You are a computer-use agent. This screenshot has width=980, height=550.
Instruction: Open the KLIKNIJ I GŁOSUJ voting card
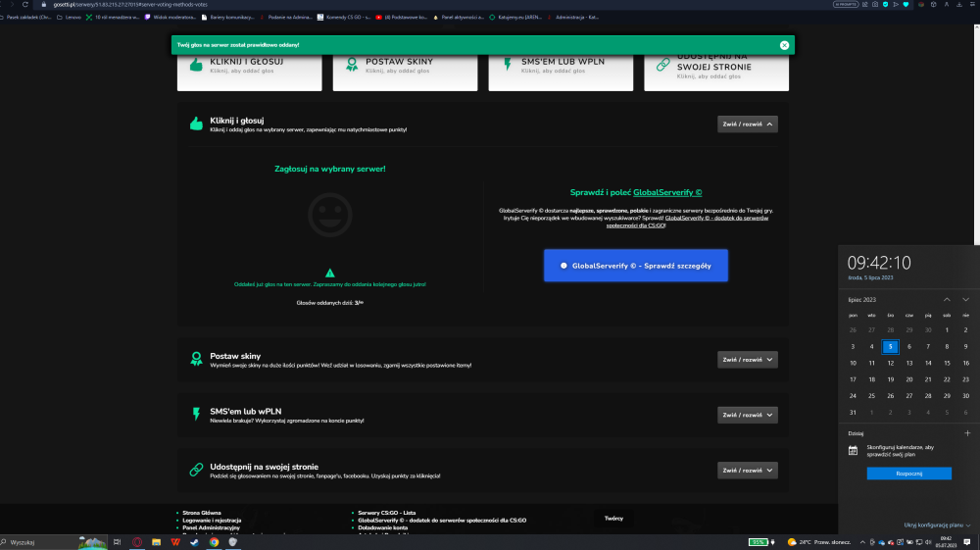[x=249, y=73]
